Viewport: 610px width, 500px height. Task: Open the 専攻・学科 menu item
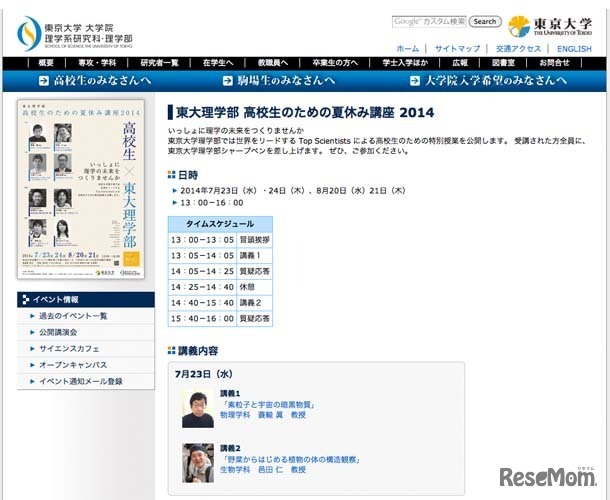tap(97, 63)
